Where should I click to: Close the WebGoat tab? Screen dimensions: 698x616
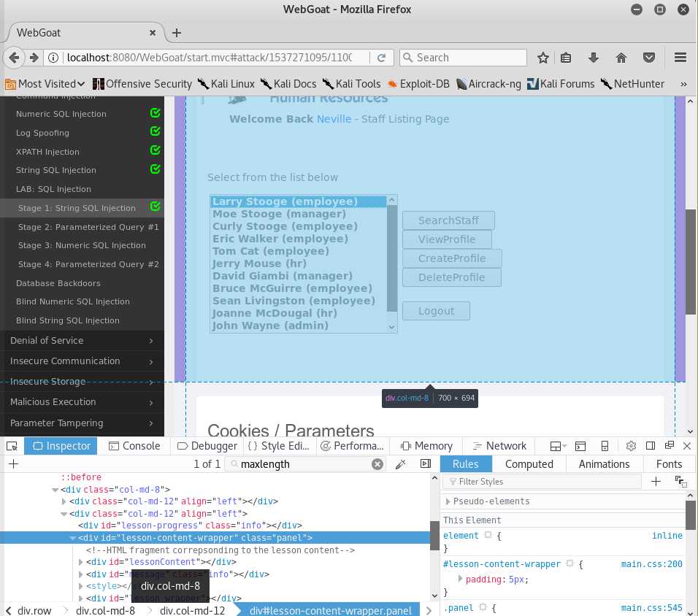point(153,33)
